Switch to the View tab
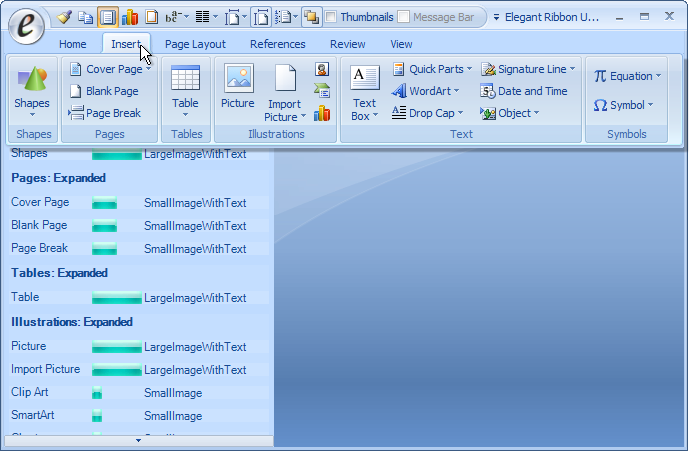This screenshot has width=689, height=451. pyautogui.click(x=401, y=44)
